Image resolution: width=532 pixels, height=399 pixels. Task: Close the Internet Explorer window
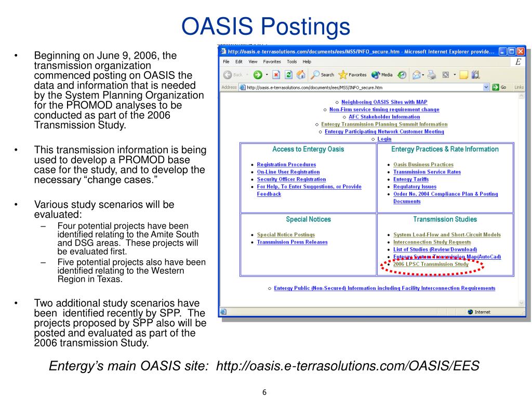click(x=520, y=51)
